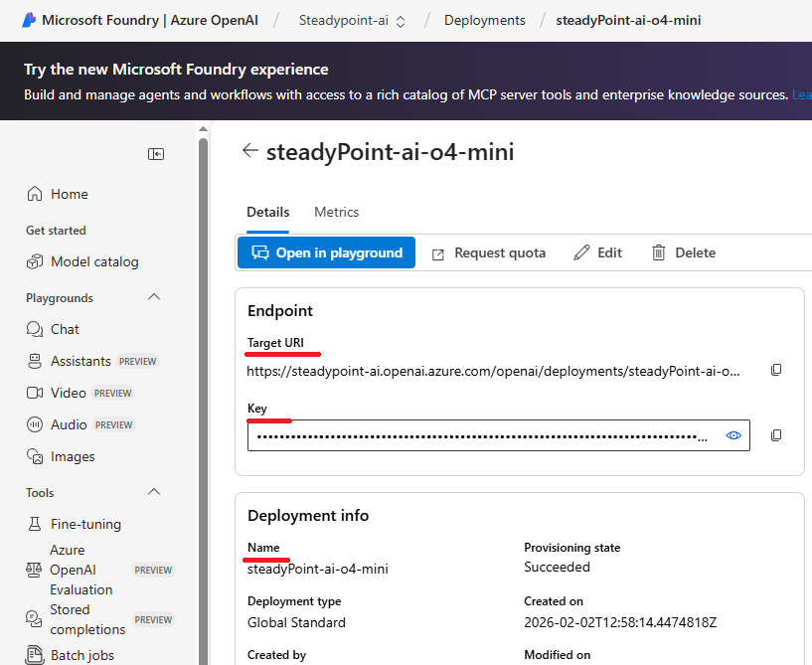This screenshot has height=665, width=812.
Task: Click Request quota
Action: pos(489,252)
